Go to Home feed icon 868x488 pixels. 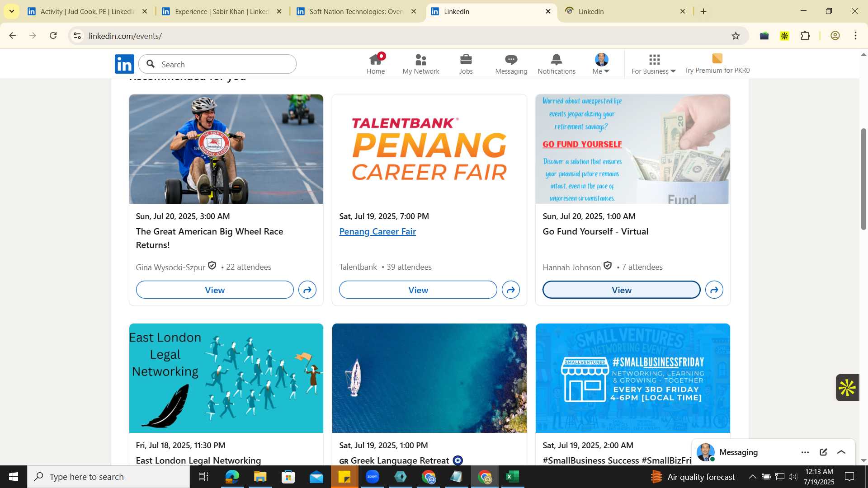coord(376,64)
